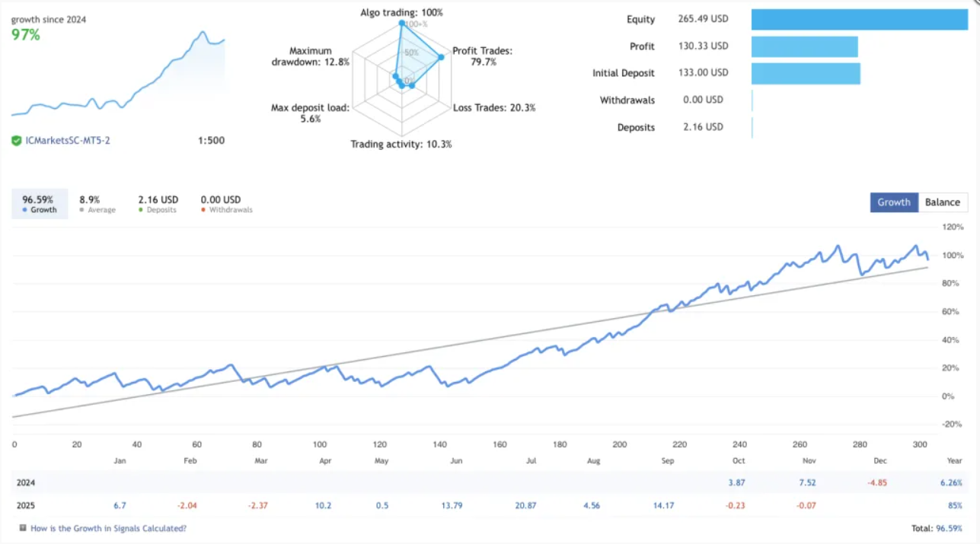This screenshot has height=544, width=980.
Task: Click the growth since 2024 thumbnail chart
Action: (118, 76)
